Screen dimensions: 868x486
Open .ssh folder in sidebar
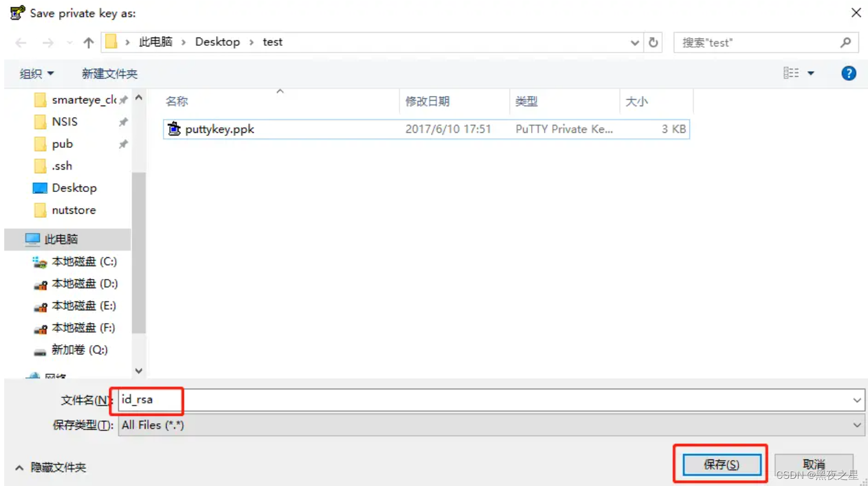pos(54,166)
